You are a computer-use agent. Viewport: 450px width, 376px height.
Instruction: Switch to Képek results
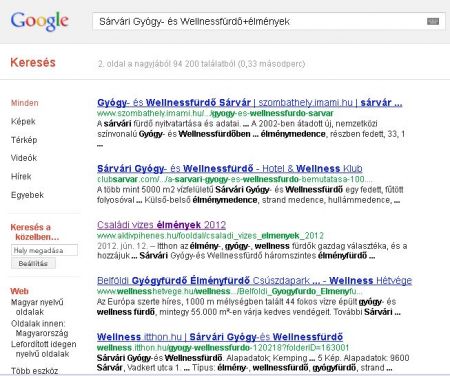pos(23,121)
